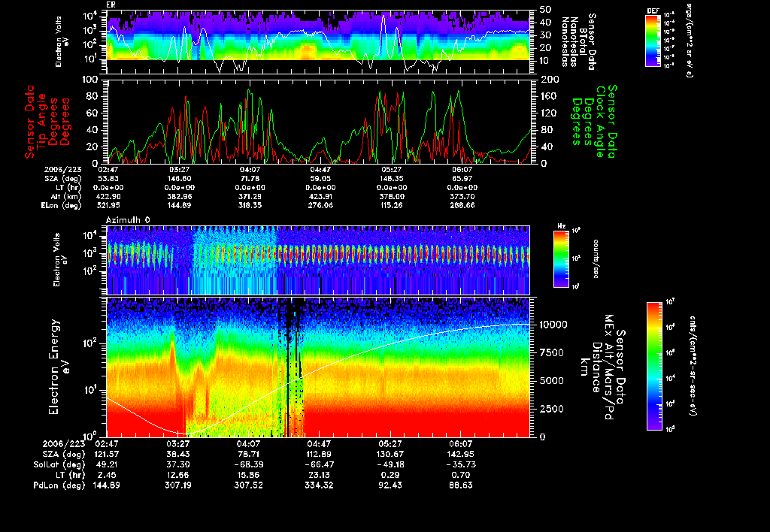770x532 pixels.
Task: Click the 'BTotal Nanoteslas' axis label
Action: [x=578, y=42]
